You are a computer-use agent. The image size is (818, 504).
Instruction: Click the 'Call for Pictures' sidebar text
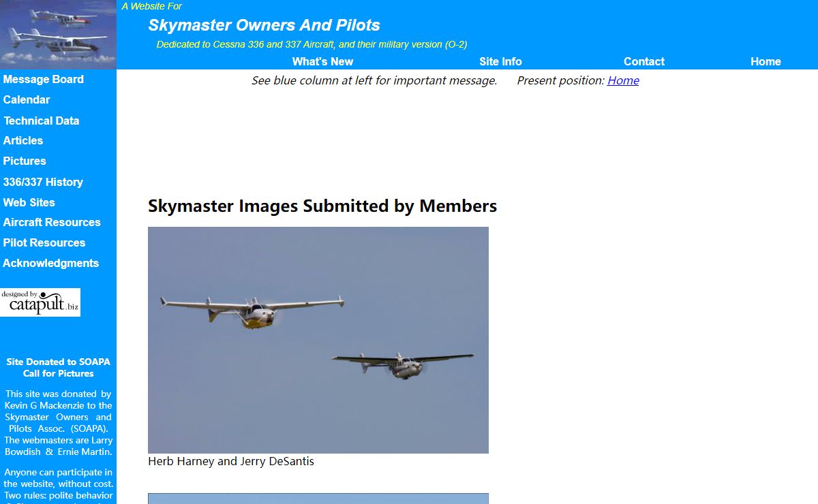(58, 373)
